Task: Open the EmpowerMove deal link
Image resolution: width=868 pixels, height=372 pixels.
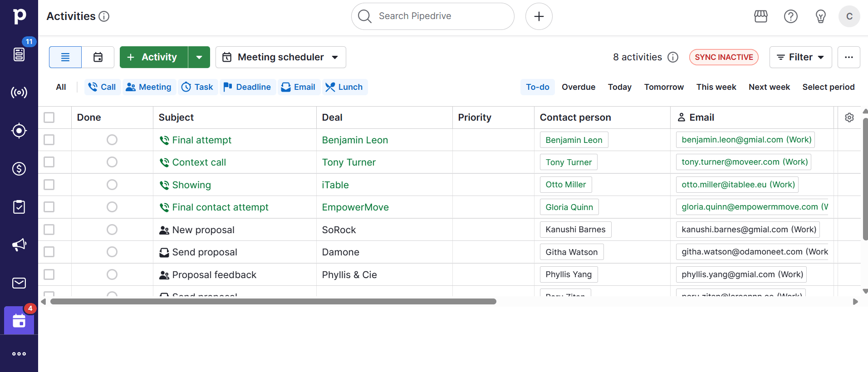Action: point(355,207)
